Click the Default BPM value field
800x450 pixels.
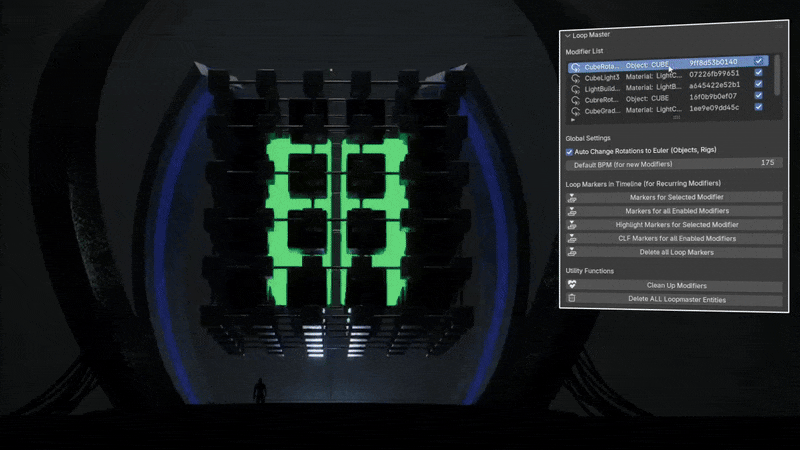(x=674, y=164)
